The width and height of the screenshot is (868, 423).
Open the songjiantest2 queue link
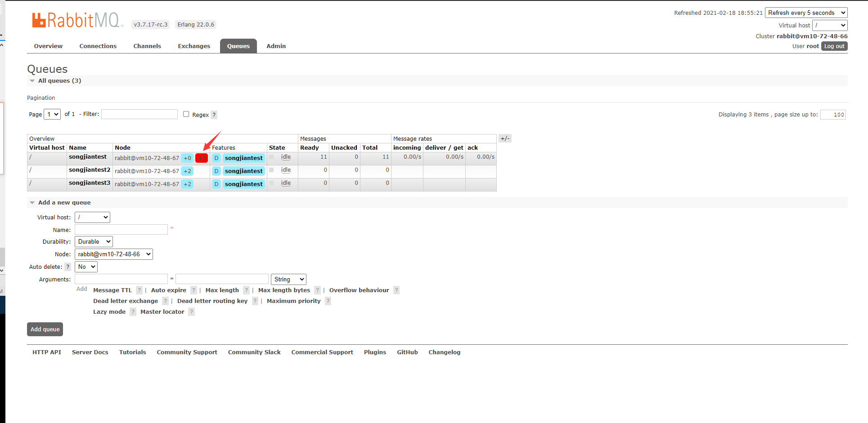(x=90, y=170)
